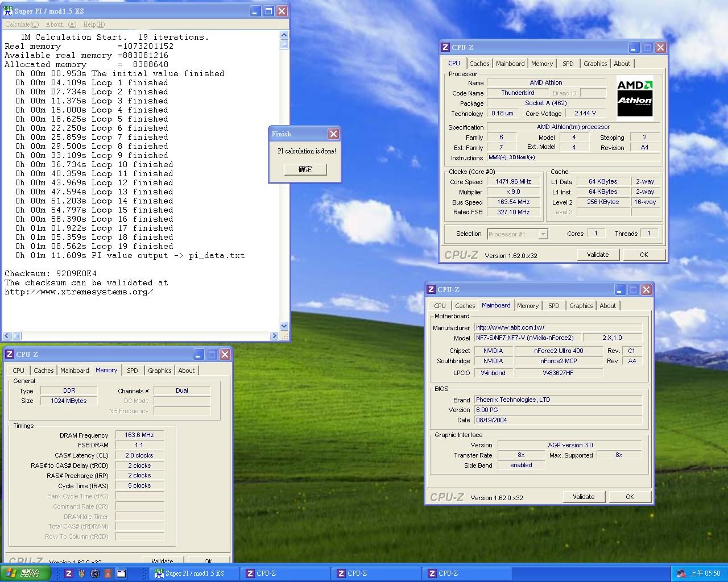Open Graphics tab in Thunderbird CPU window
The image size is (728, 582).
(595, 64)
